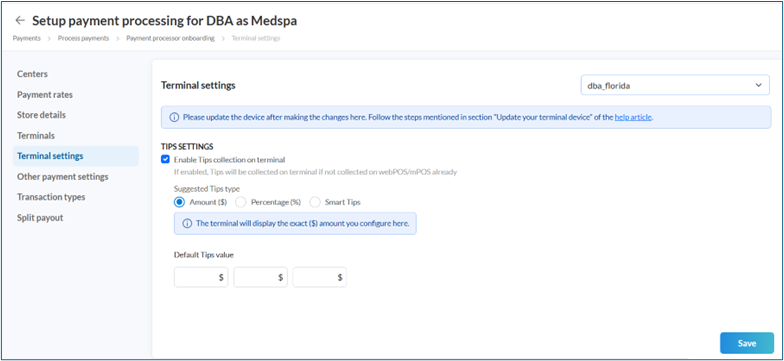Open the dba_florida center dropdown

[x=674, y=86]
